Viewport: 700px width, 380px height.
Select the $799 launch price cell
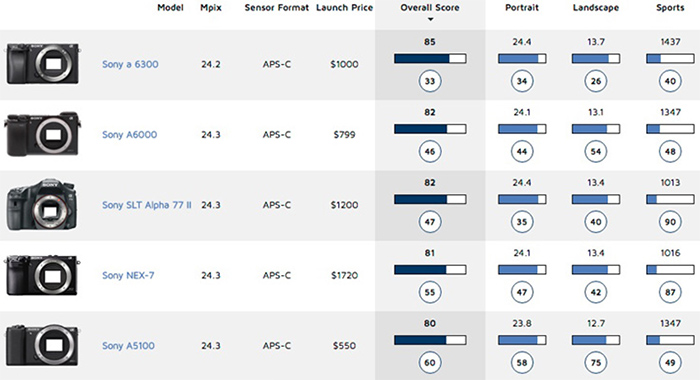tap(344, 135)
